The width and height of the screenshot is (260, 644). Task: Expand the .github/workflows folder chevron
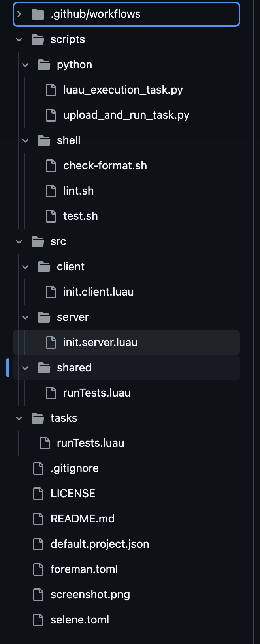(19, 14)
